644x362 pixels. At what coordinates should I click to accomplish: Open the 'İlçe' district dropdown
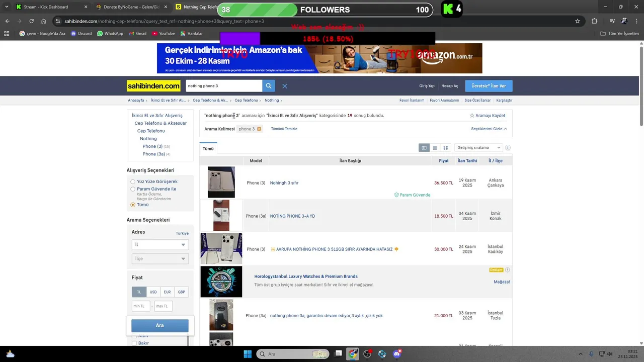point(160,258)
